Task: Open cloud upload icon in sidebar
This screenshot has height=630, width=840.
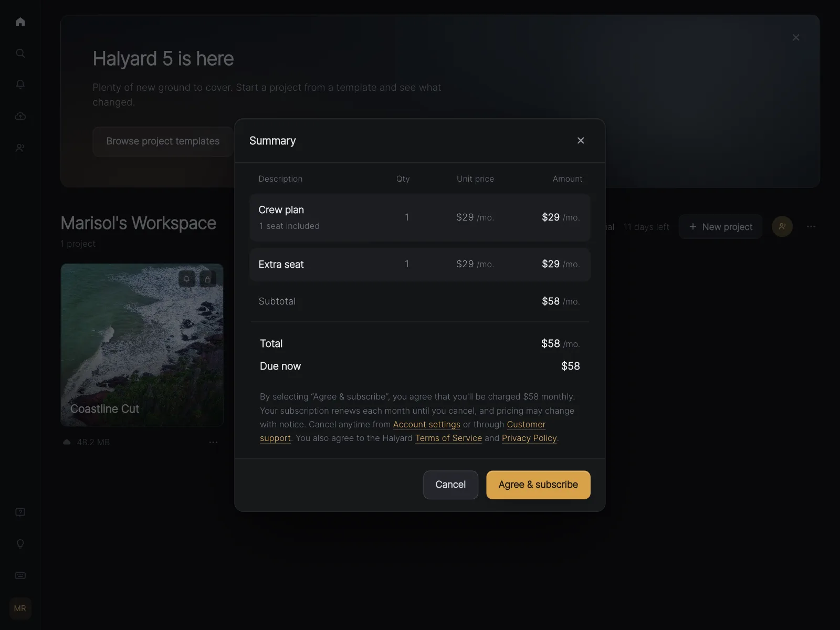Action: click(20, 116)
